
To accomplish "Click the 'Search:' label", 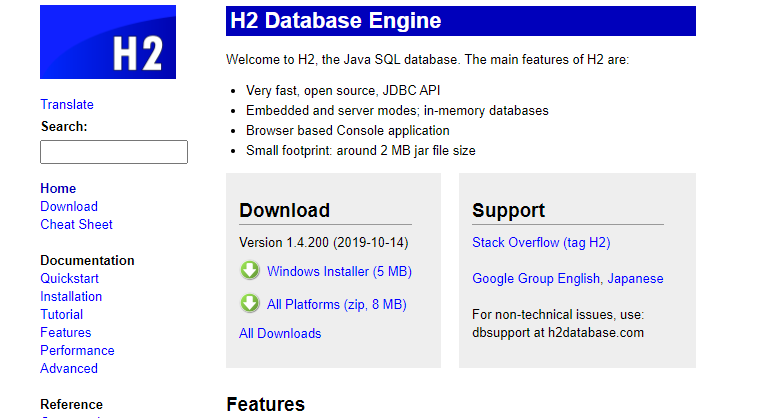I will (64, 127).
